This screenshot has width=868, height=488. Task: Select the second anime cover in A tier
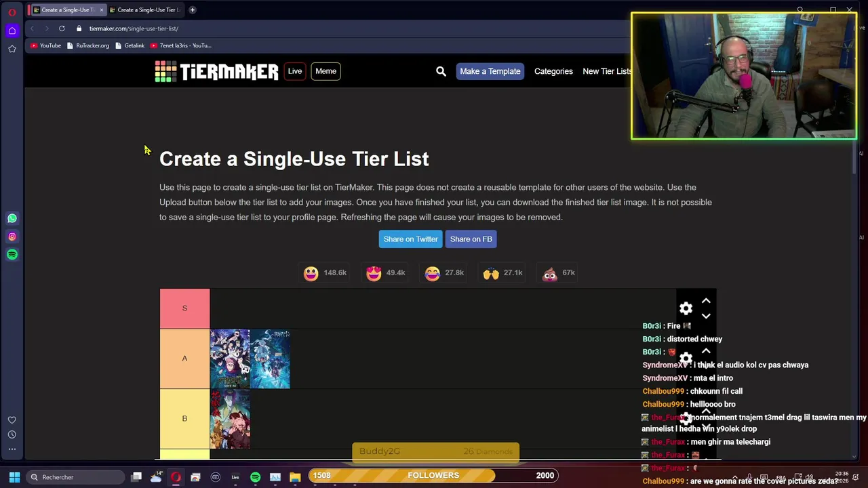pyautogui.click(x=270, y=359)
